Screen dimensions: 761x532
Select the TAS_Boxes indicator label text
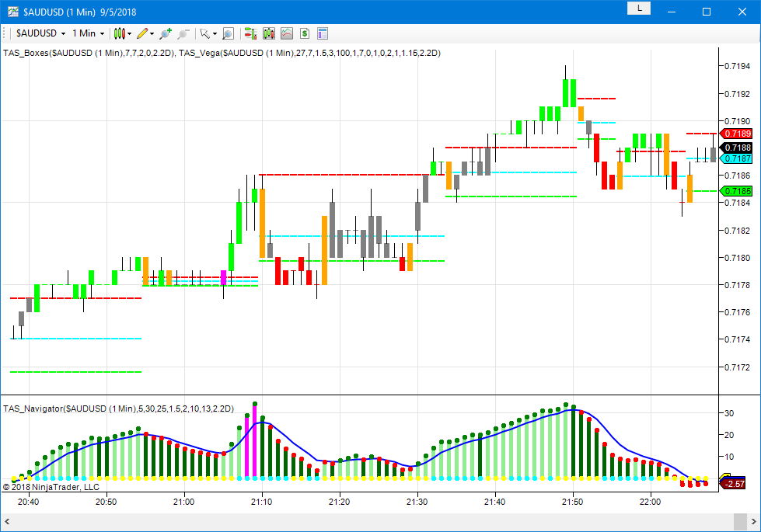[x=89, y=53]
